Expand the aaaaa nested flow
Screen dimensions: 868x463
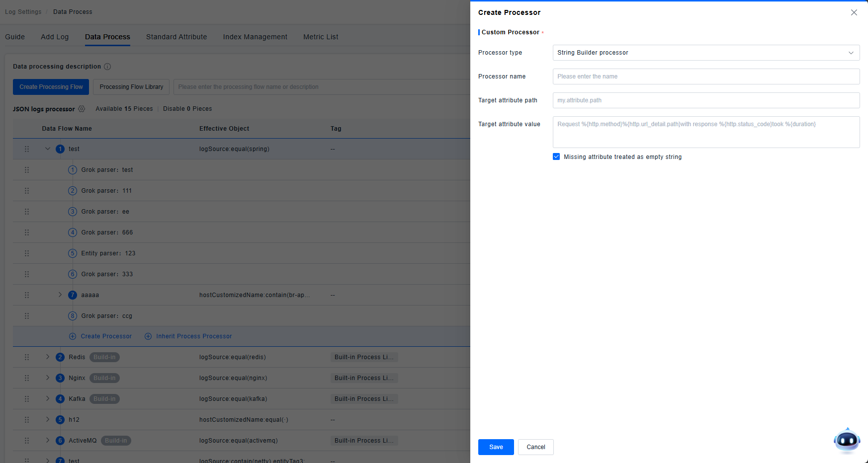[x=60, y=295]
